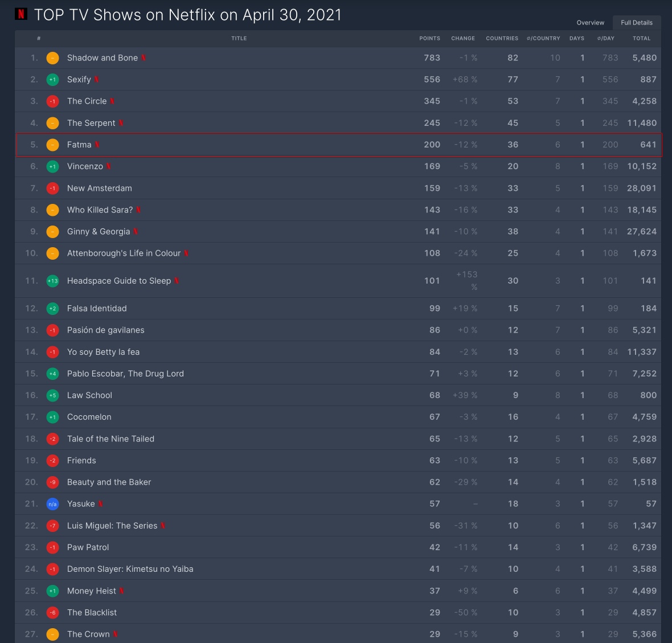The width and height of the screenshot is (672, 643).
Task: Click the red -7 badge for Luis Miguel
Action: coord(52,526)
